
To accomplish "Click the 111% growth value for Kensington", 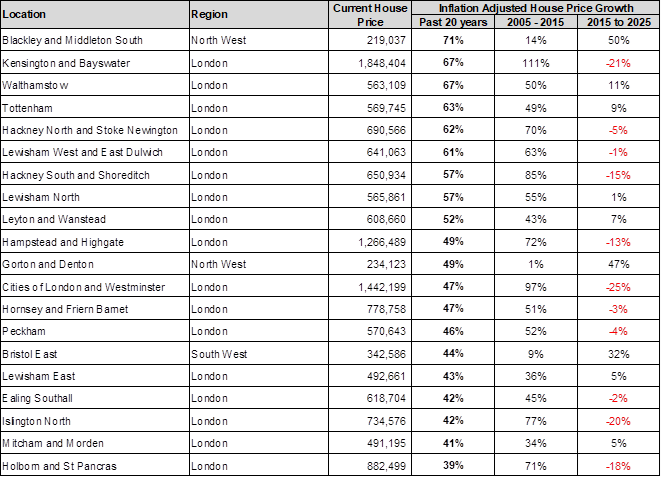I will (x=535, y=63).
